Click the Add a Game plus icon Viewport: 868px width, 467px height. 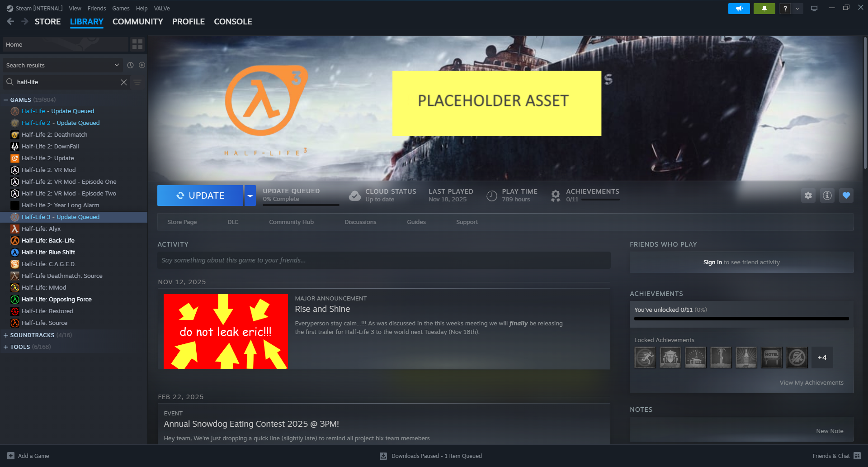(x=11, y=456)
